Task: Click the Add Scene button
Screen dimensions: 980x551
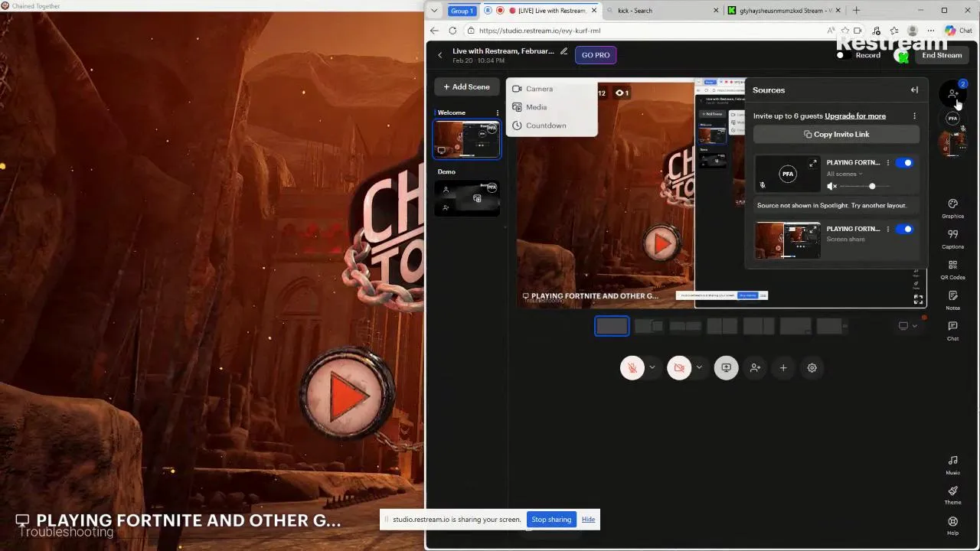Action: click(466, 87)
